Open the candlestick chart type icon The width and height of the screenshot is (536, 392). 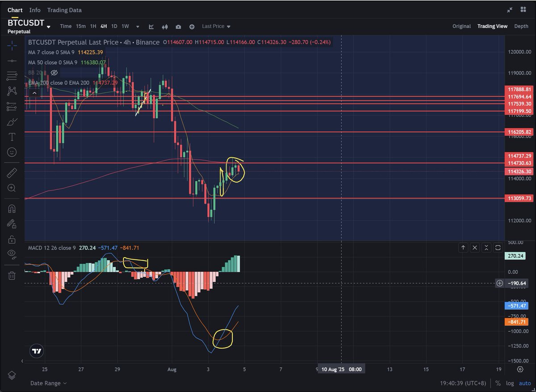click(165, 26)
